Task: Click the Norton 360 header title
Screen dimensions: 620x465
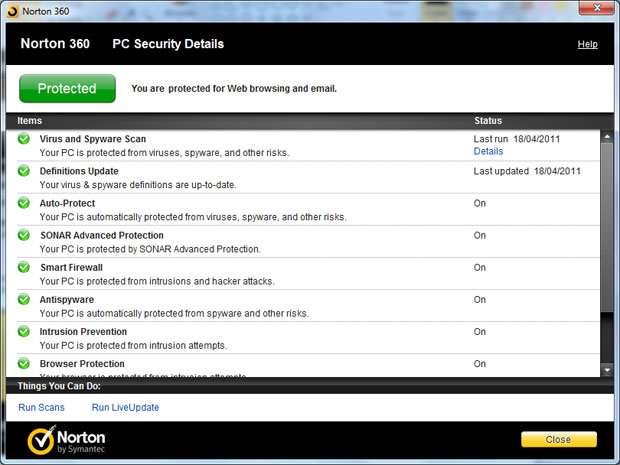Action: click(55, 43)
